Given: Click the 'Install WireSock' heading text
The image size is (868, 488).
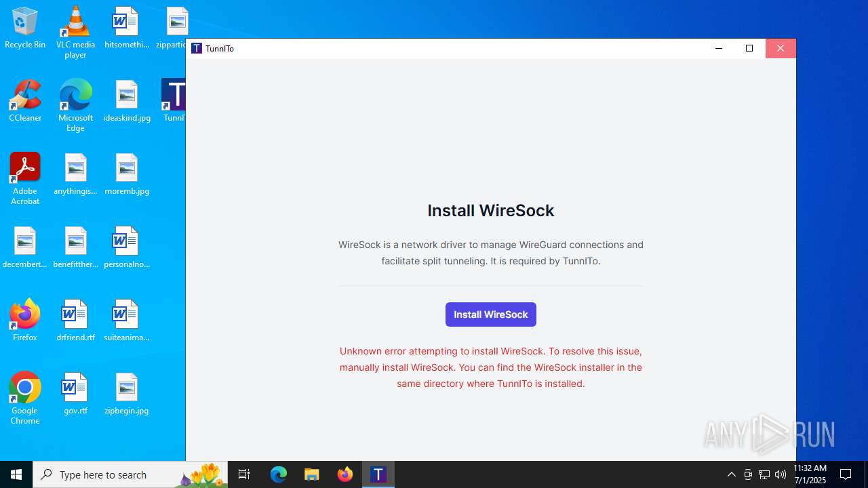Looking at the screenshot, I should click(491, 211).
